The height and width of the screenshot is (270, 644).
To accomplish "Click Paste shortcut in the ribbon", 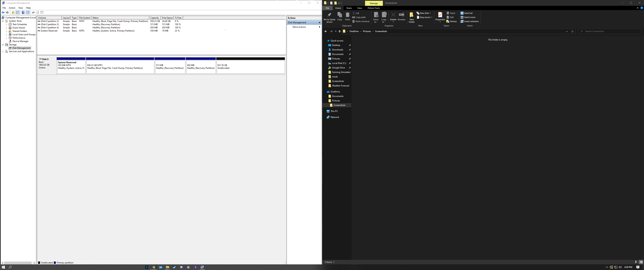I will pyautogui.click(x=361, y=22).
